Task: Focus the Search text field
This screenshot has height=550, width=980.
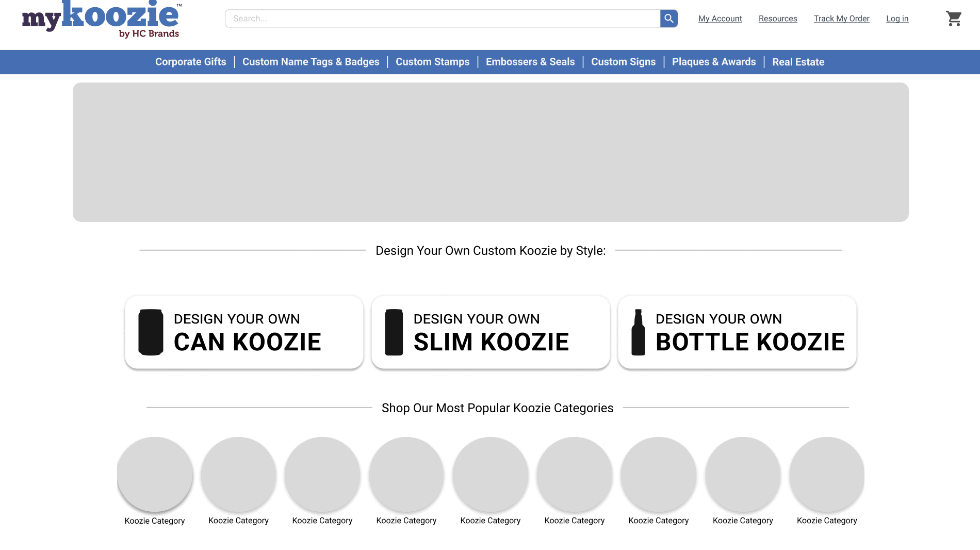Action: coord(443,19)
